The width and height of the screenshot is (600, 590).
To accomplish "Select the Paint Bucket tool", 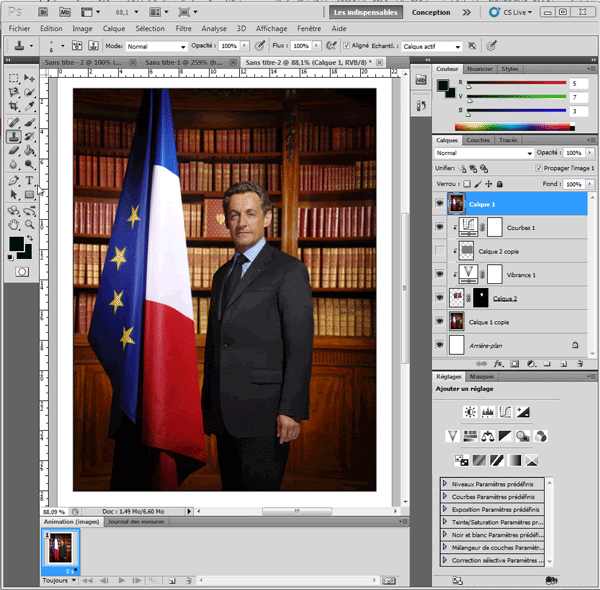I will tap(29, 150).
